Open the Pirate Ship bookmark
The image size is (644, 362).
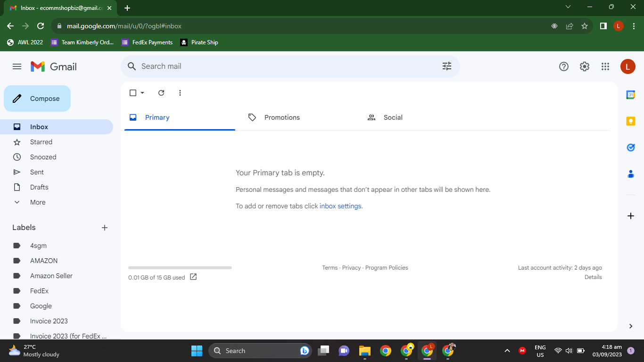point(199,42)
